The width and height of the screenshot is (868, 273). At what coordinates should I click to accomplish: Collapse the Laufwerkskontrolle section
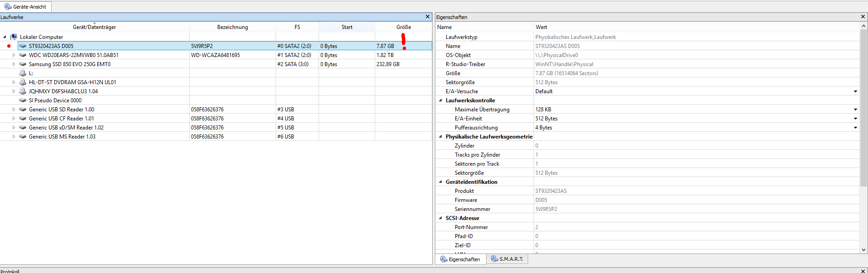[440, 101]
